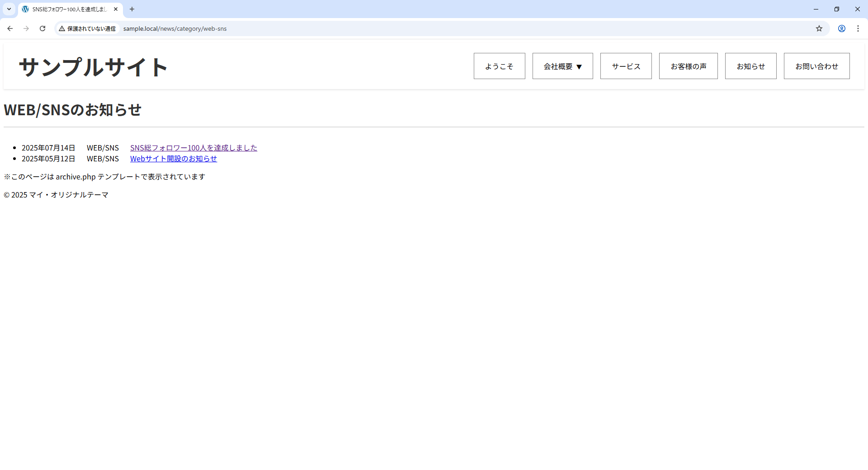
Task: Open the Chrome three-dot menu
Action: point(858,28)
